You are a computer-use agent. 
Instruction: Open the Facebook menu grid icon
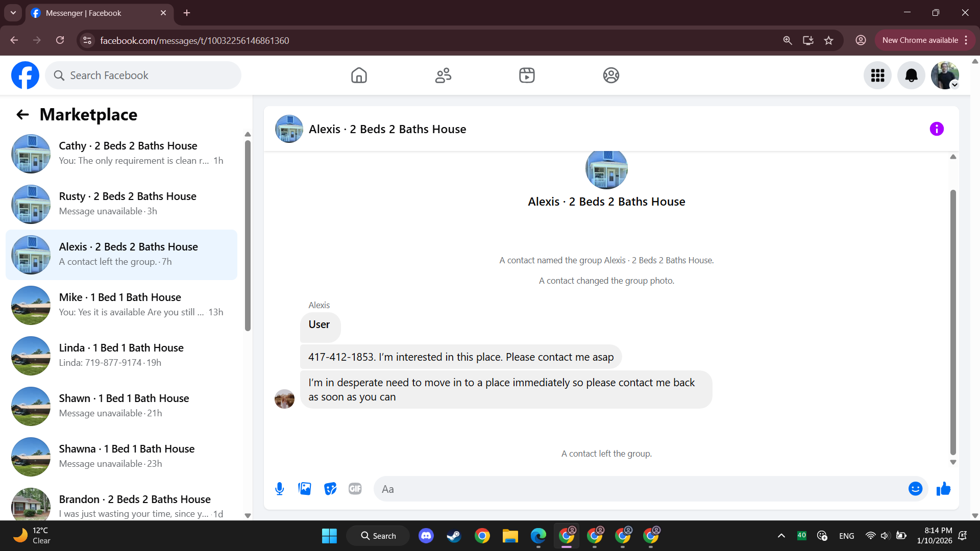coord(877,76)
